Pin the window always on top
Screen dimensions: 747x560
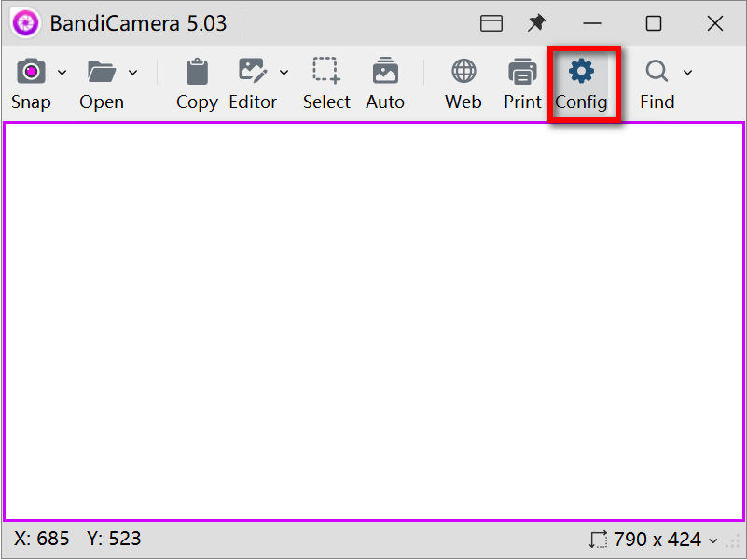pyautogui.click(x=537, y=23)
